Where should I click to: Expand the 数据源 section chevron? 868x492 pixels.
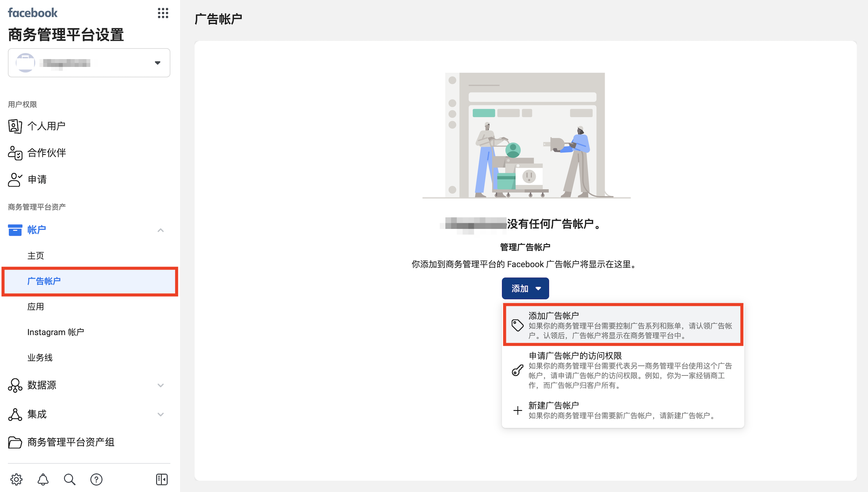(x=160, y=385)
